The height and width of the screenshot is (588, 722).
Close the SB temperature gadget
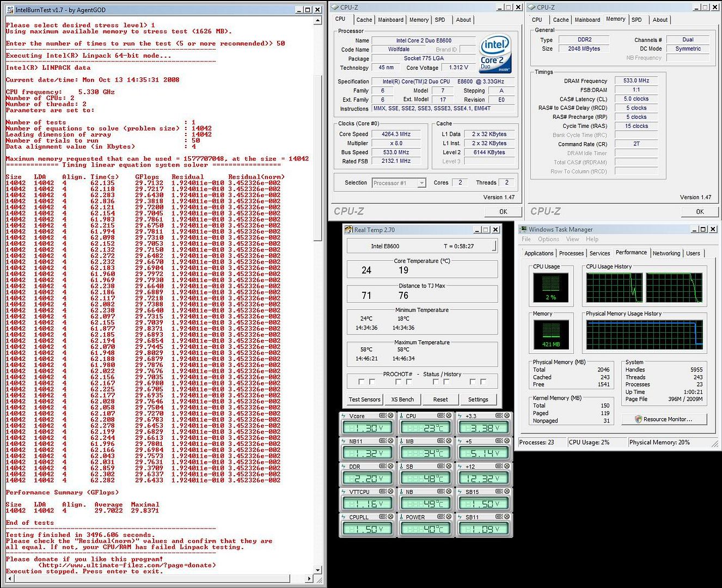(449, 467)
